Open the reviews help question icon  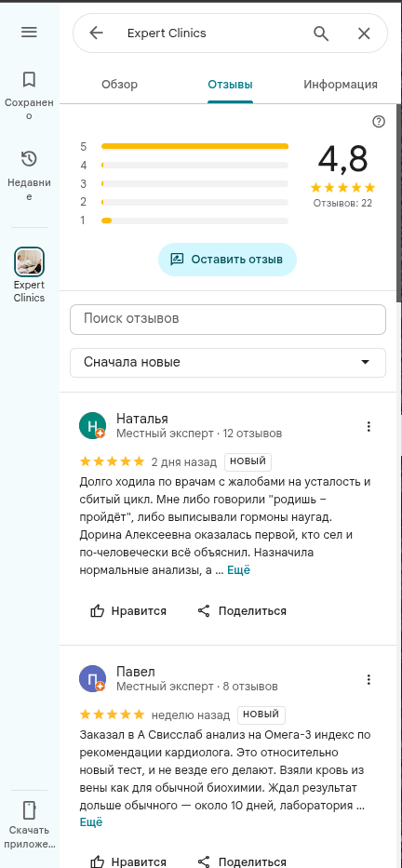coord(379,122)
